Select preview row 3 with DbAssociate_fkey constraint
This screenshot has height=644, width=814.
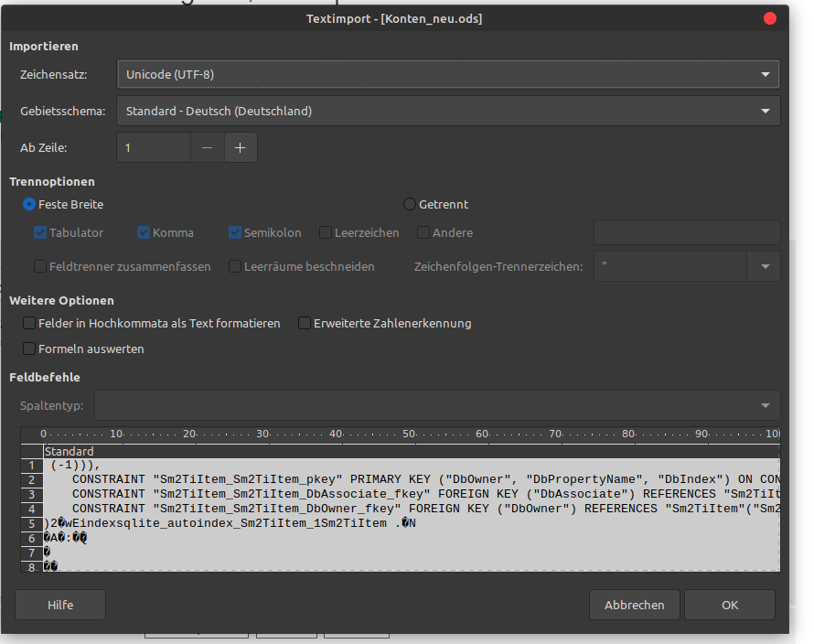pos(412,494)
